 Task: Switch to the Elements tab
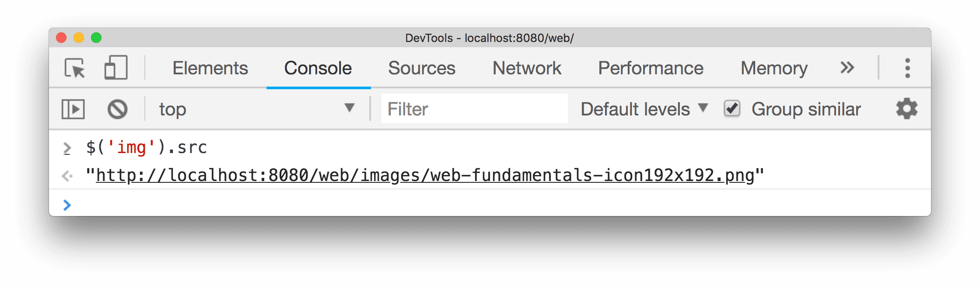(x=210, y=68)
